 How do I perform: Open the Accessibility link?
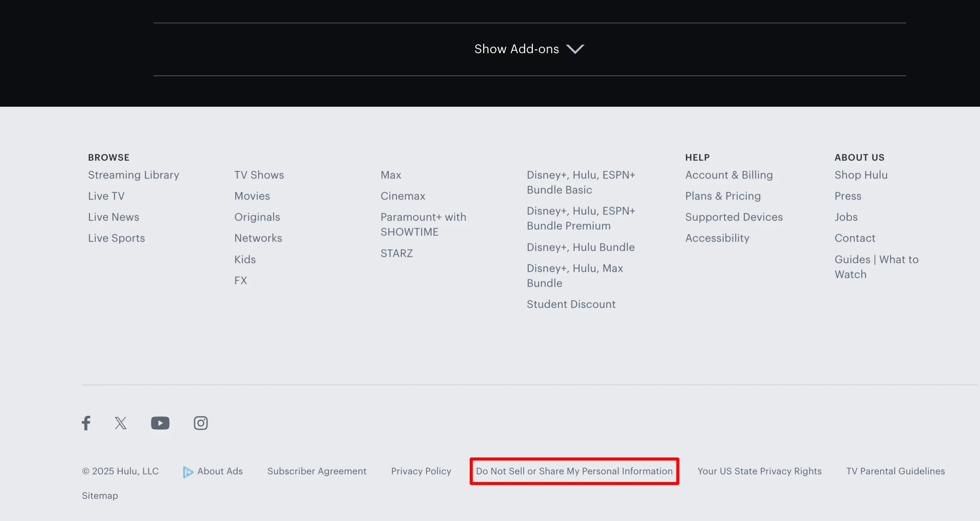[717, 238]
